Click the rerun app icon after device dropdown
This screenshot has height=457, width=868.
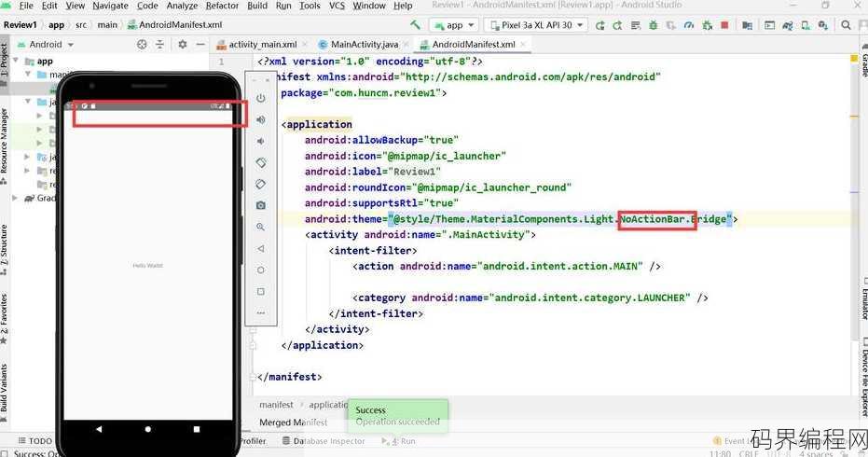pos(600,25)
